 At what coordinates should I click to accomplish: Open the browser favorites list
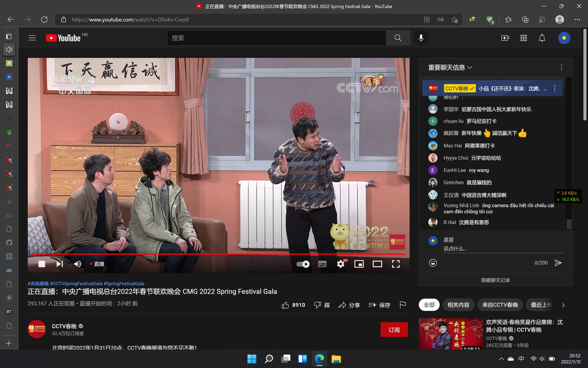508,20
